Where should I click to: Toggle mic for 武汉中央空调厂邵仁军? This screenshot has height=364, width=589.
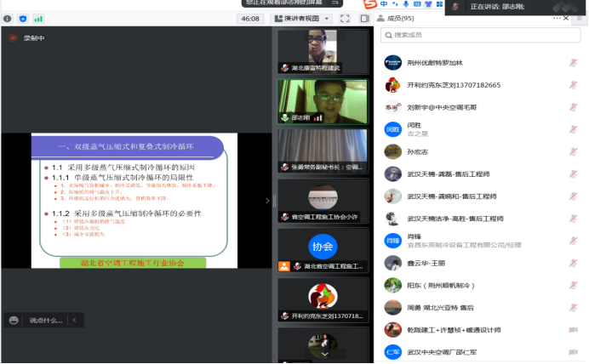[573, 352]
